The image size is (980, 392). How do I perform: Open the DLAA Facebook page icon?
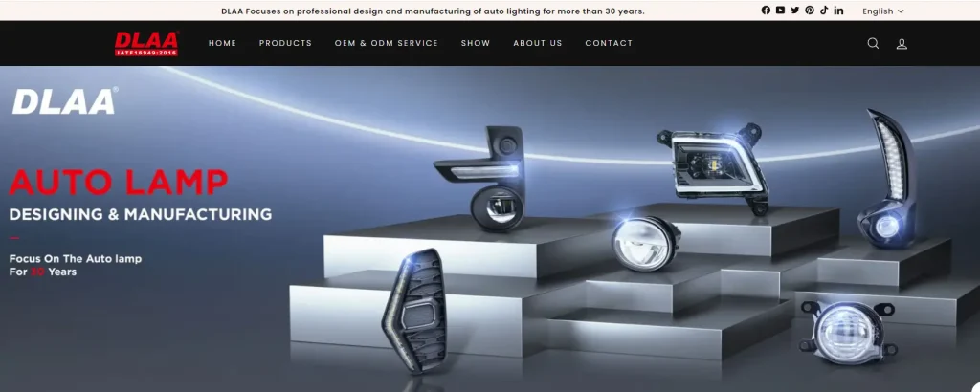[766, 10]
